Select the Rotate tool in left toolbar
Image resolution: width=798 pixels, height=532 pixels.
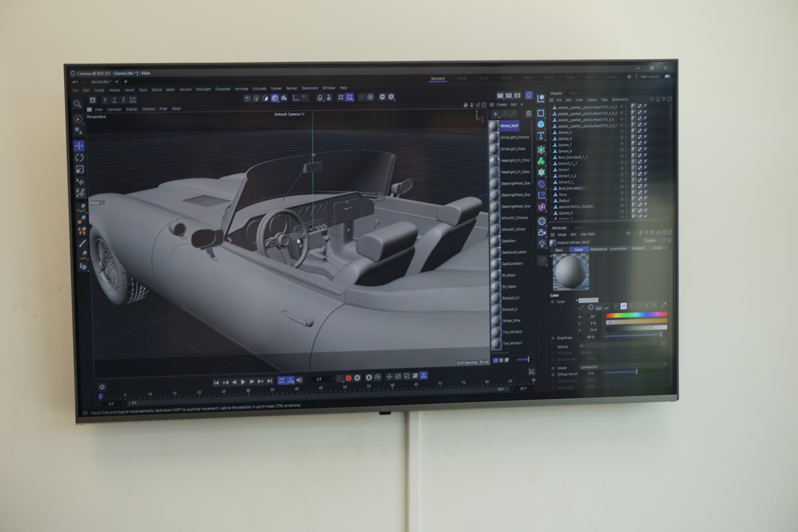coord(79,158)
